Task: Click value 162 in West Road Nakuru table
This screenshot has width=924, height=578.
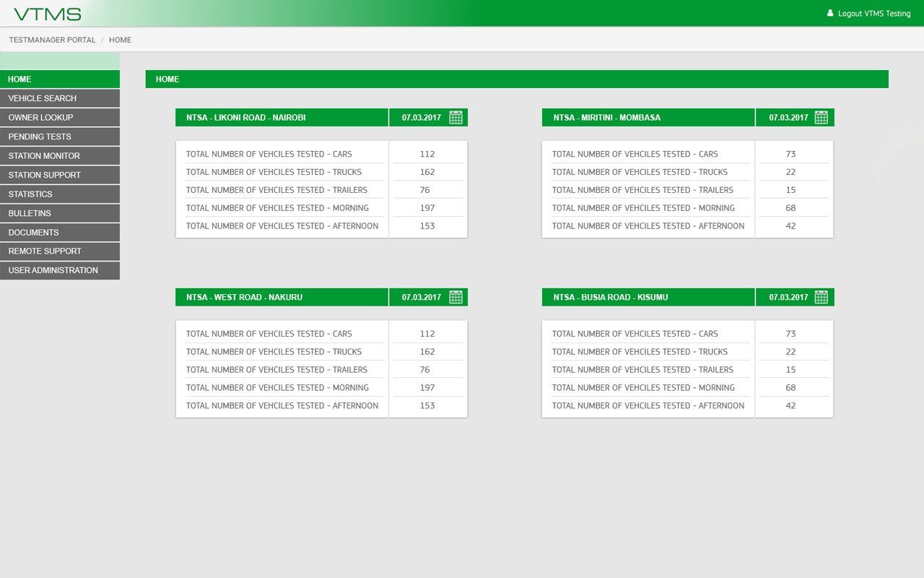Action: click(427, 352)
